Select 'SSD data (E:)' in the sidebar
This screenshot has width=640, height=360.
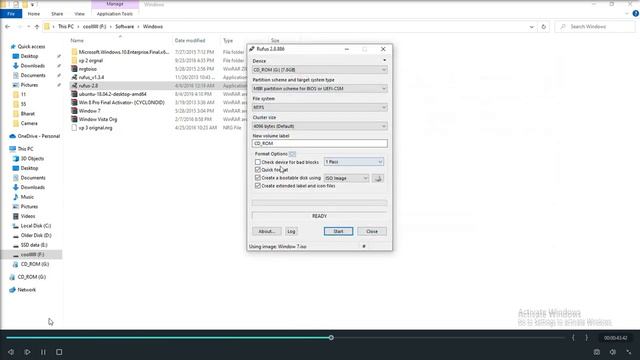click(x=34, y=245)
